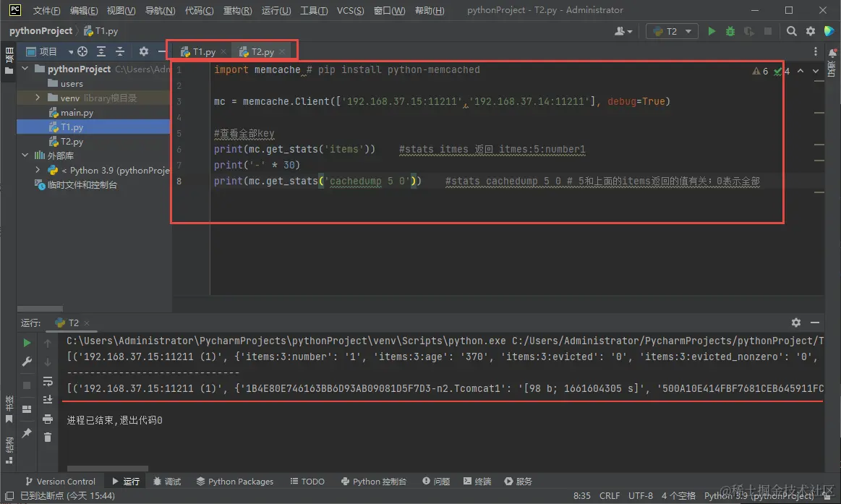Print the console output icon
This screenshot has height=504, width=841.
pyautogui.click(x=48, y=419)
